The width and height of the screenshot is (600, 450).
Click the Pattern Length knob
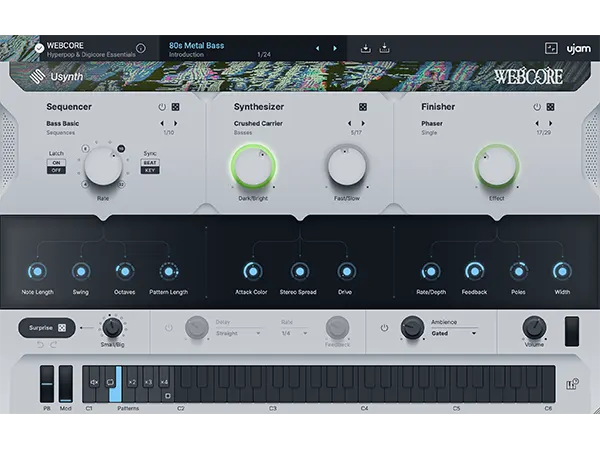point(169,272)
